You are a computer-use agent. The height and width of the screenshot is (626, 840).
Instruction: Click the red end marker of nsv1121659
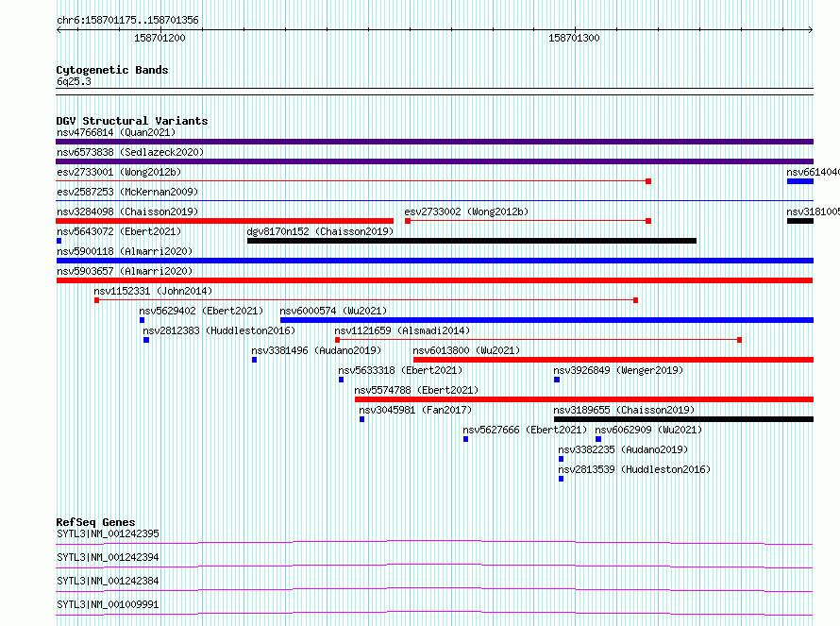point(739,340)
